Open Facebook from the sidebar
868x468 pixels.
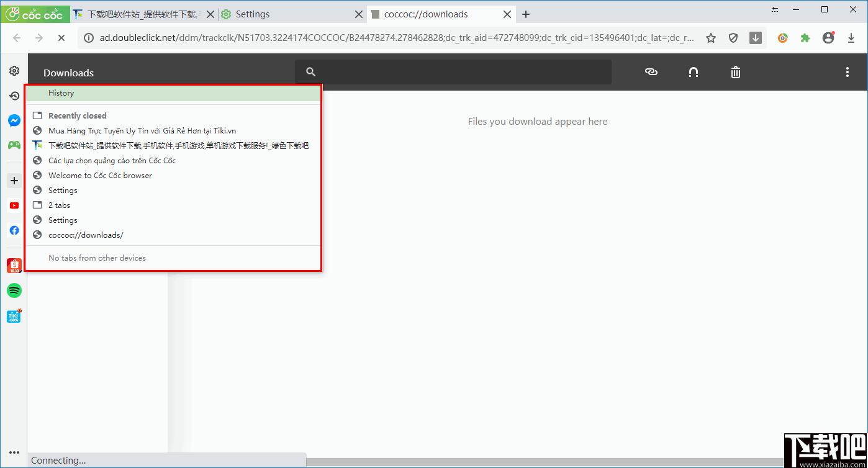click(14, 230)
